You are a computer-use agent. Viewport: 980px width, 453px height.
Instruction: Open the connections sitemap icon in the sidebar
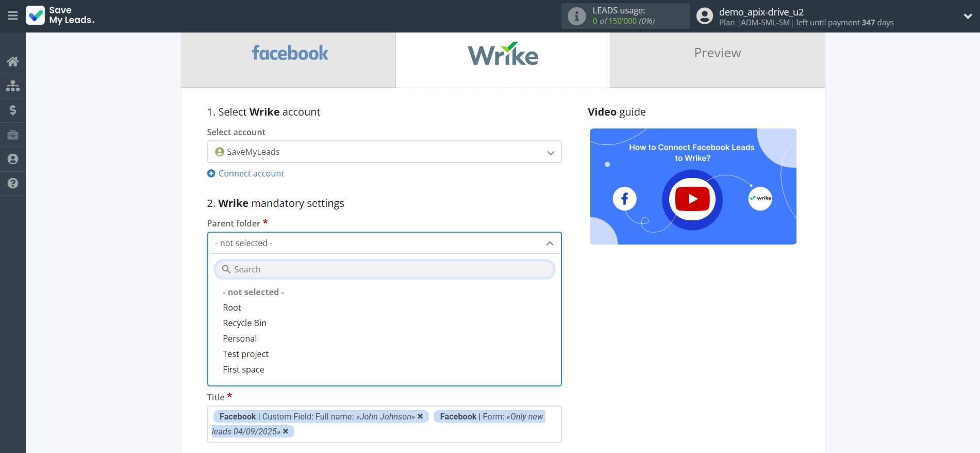pos(13,86)
